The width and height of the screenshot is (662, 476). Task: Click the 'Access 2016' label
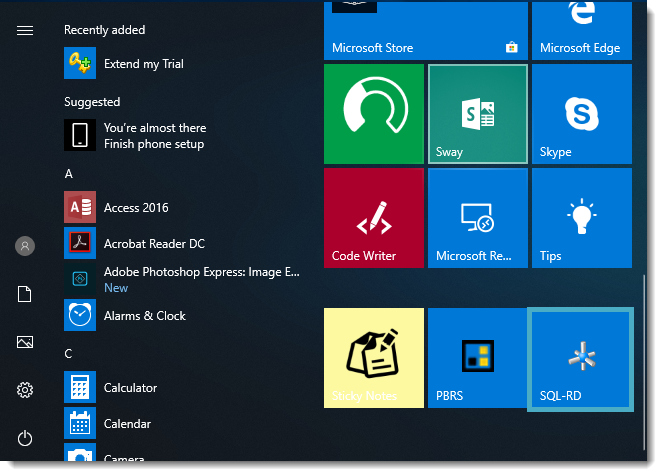click(136, 208)
